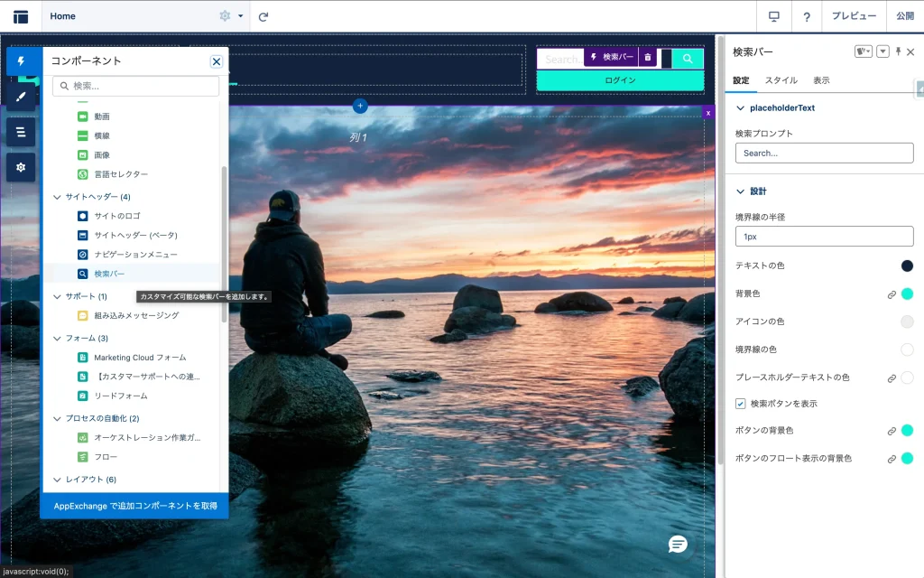Switch to the 表示 tab
Viewport: 924px width, 578px height.
[x=821, y=80]
